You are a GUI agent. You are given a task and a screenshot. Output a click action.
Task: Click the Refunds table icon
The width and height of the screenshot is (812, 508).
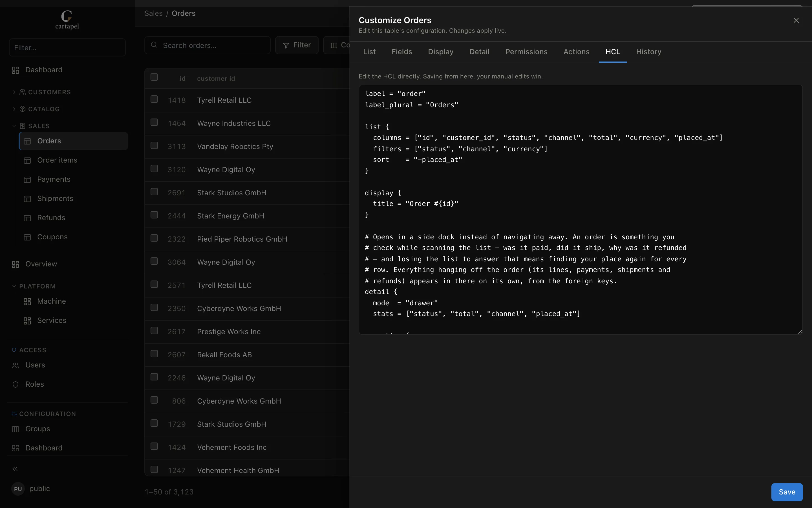(x=28, y=218)
